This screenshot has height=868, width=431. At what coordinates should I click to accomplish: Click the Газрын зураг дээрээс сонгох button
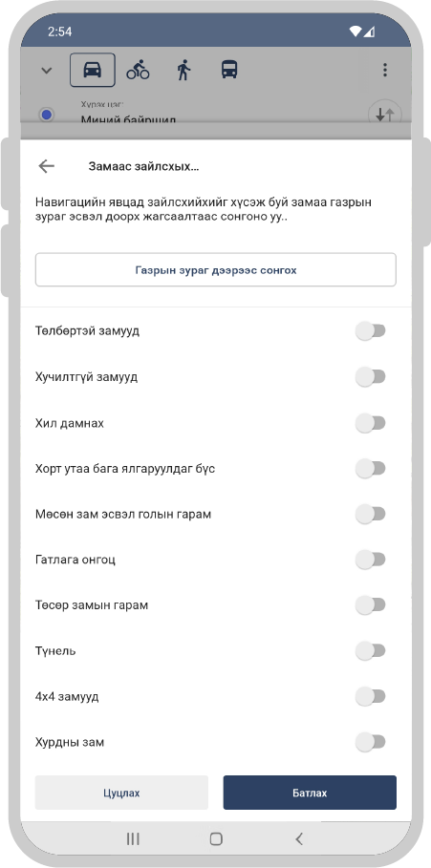coord(216,270)
